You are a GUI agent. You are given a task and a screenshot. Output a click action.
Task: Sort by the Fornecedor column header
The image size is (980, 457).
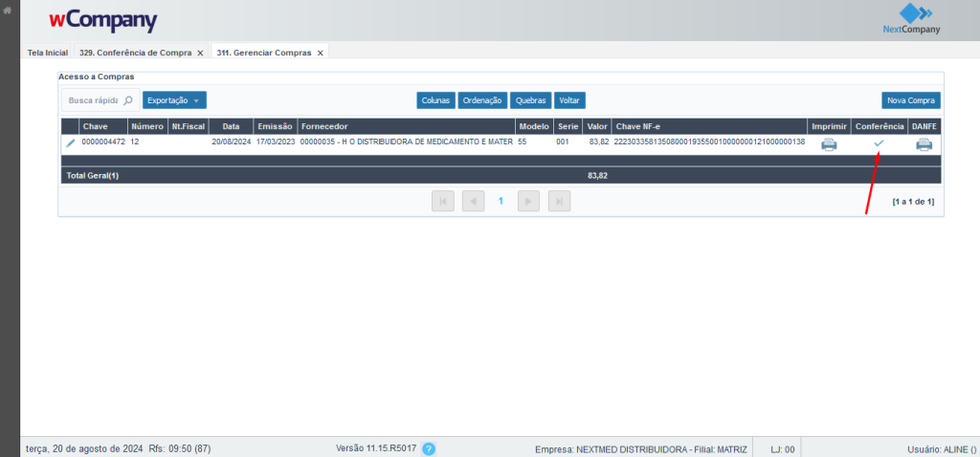click(323, 126)
